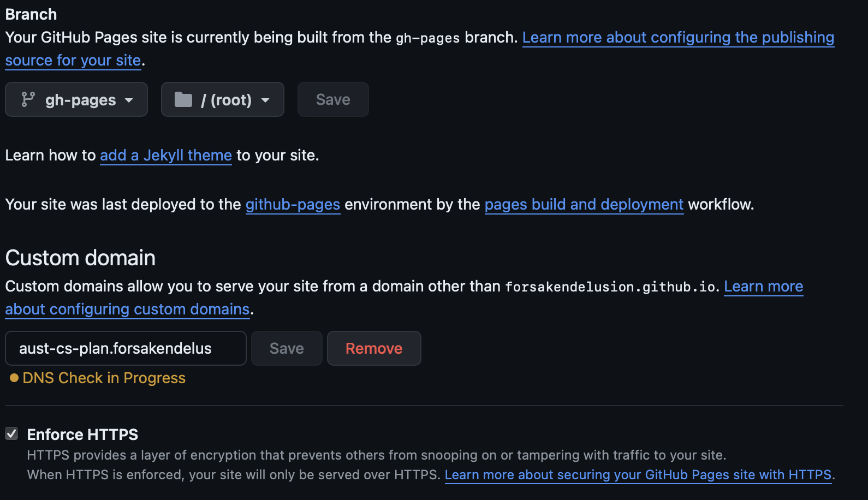The width and height of the screenshot is (868, 500).
Task: Click the git branch icon beside gh-pages
Action: pos(28,99)
